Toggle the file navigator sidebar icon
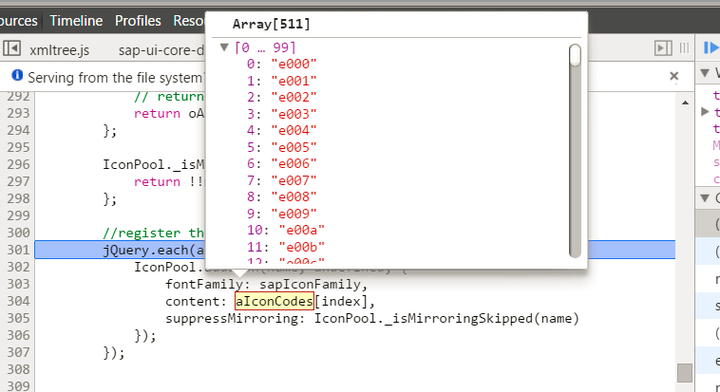The height and width of the screenshot is (392, 720). tap(11, 48)
